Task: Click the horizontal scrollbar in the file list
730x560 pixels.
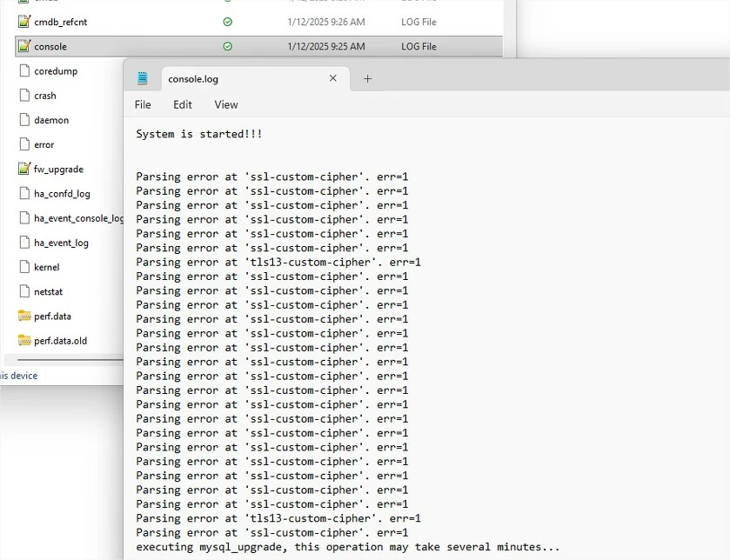Action: [70, 359]
